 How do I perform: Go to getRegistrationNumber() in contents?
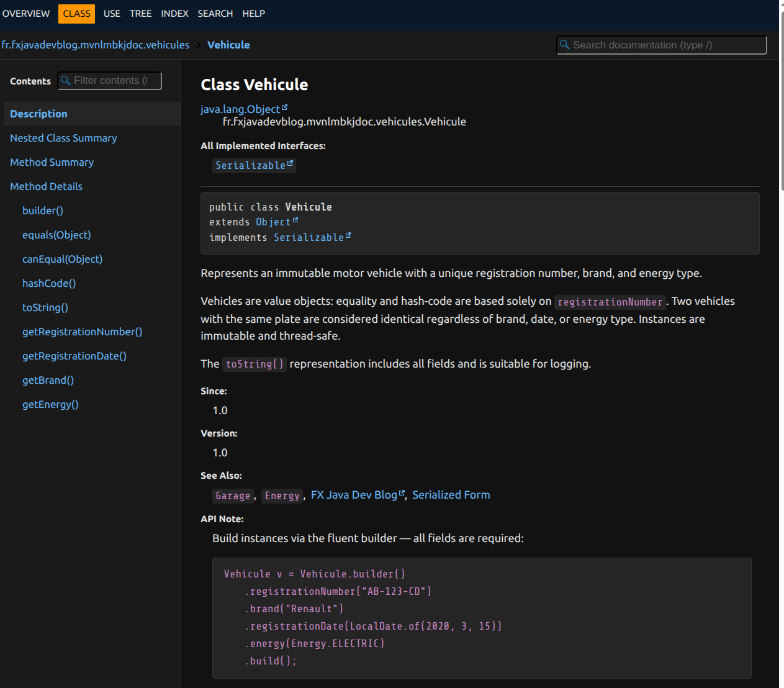point(82,332)
